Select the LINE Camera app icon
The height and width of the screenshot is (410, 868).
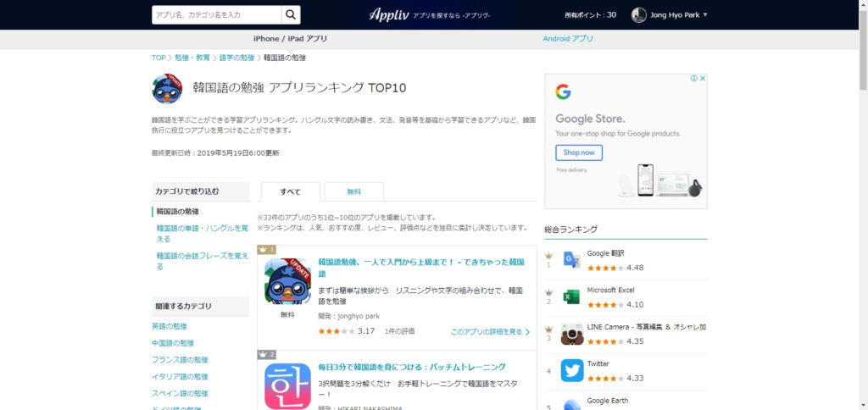click(571, 334)
